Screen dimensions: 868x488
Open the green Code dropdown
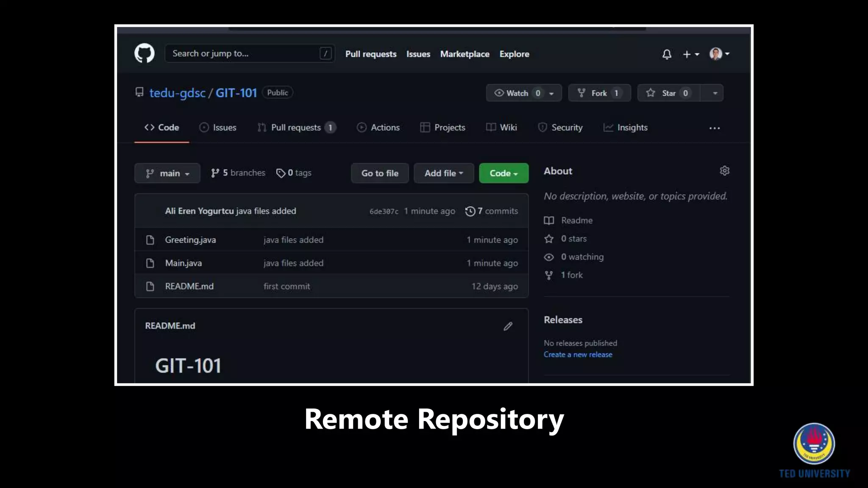pos(504,173)
